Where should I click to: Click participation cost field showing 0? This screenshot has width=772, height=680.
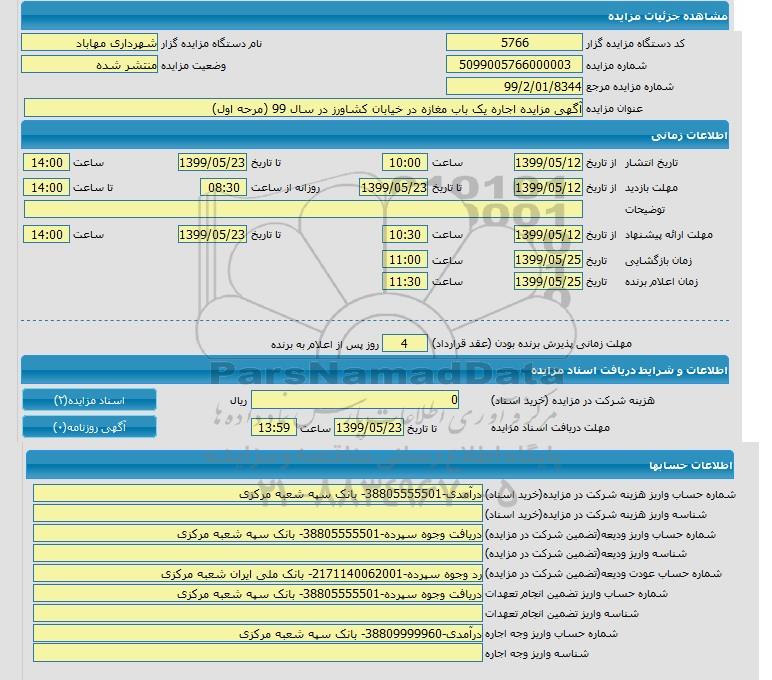[x=355, y=400]
